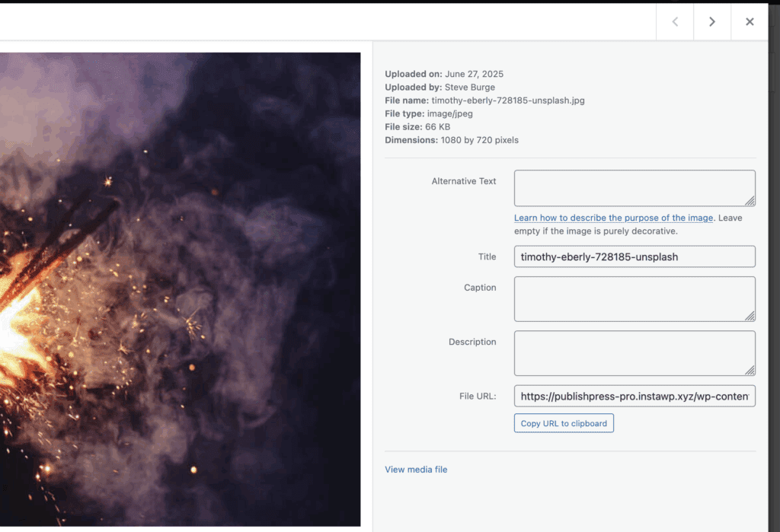Click the Alternative Text label

click(x=463, y=181)
